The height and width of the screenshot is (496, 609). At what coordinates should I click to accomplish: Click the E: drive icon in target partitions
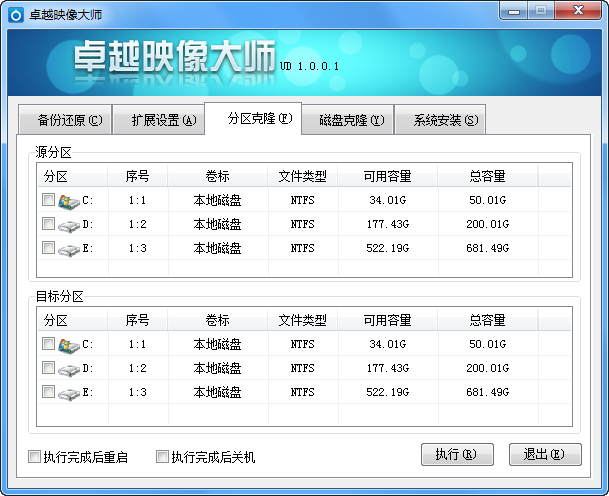(68, 393)
